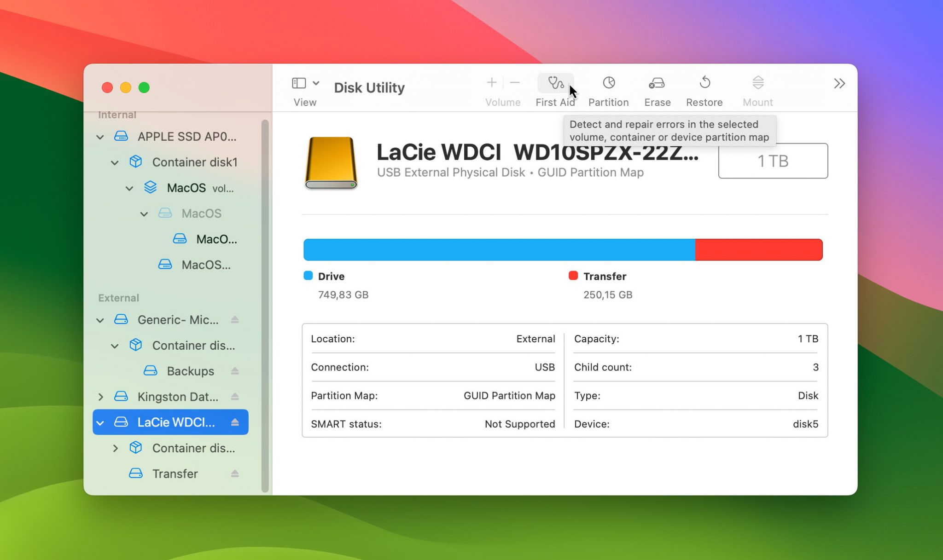The width and height of the screenshot is (943, 560).
Task: Remove a volume with the minus icon
Action: click(x=514, y=83)
